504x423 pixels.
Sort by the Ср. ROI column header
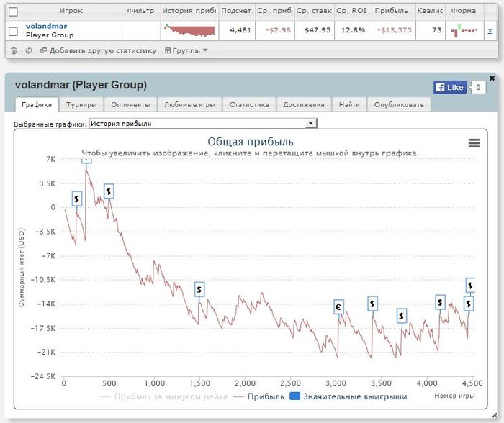(351, 11)
